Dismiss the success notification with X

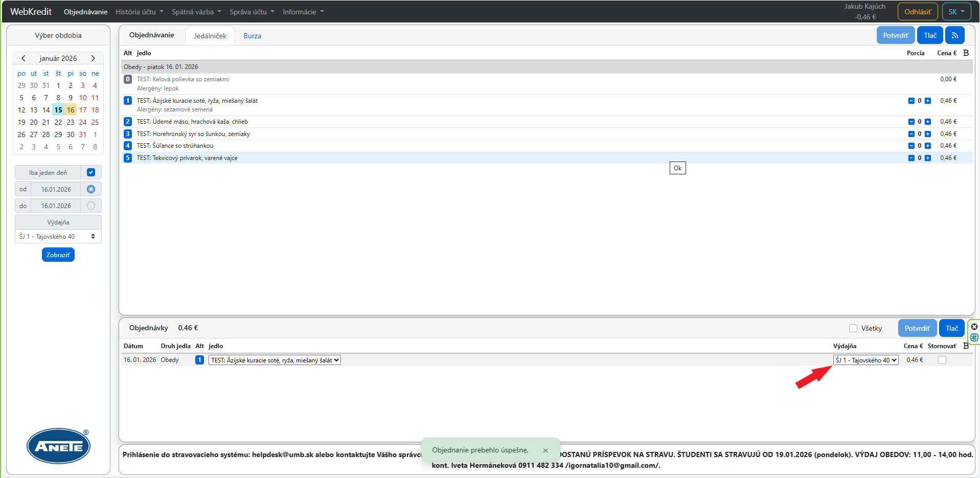click(545, 450)
